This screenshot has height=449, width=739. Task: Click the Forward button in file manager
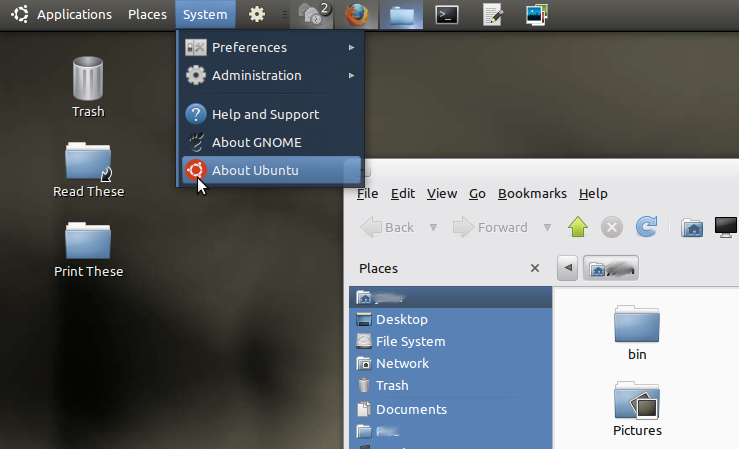point(490,228)
